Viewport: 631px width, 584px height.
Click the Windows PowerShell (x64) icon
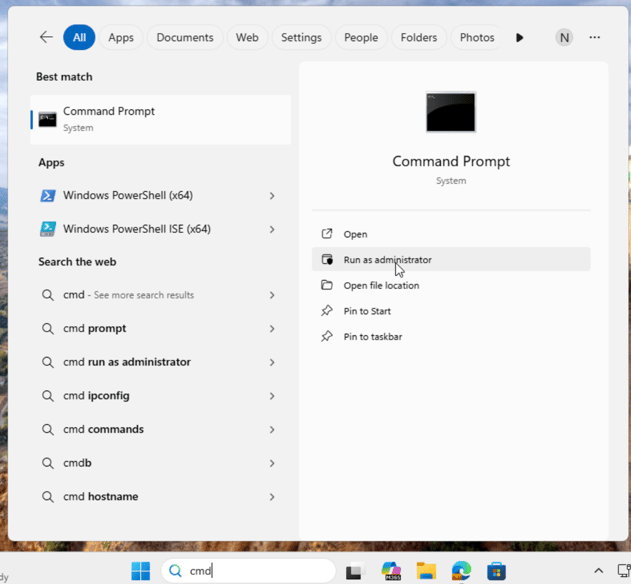pos(47,196)
